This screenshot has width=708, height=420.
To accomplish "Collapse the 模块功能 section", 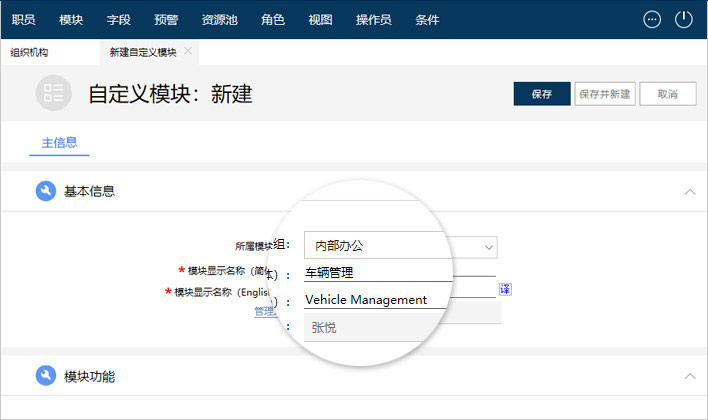I will [x=688, y=376].
